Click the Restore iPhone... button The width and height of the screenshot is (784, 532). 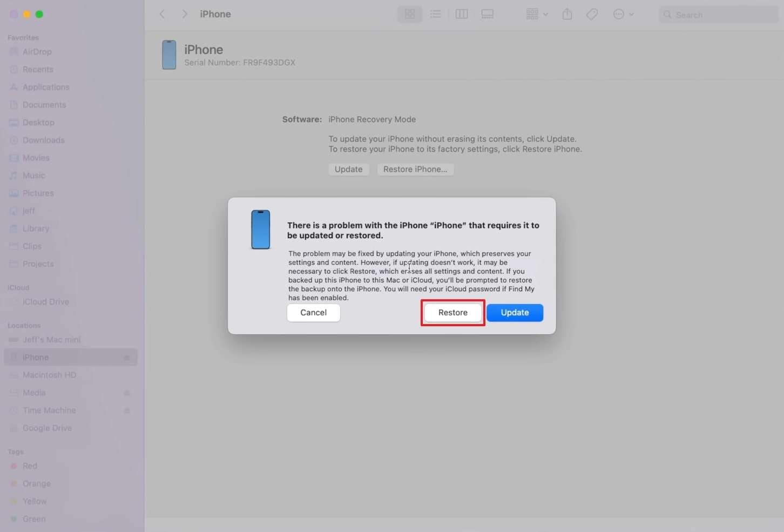point(415,170)
